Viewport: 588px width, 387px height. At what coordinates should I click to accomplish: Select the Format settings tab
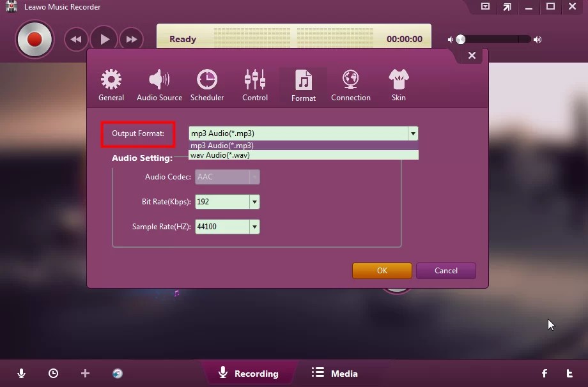click(304, 86)
